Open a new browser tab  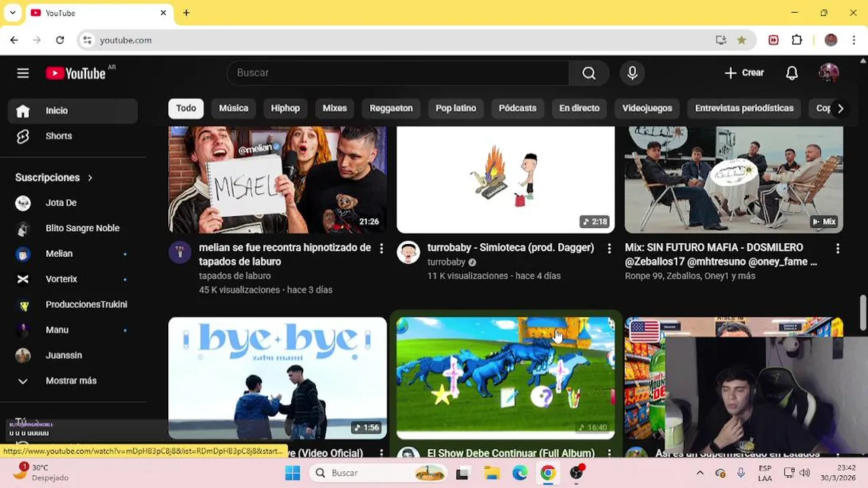point(186,13)
